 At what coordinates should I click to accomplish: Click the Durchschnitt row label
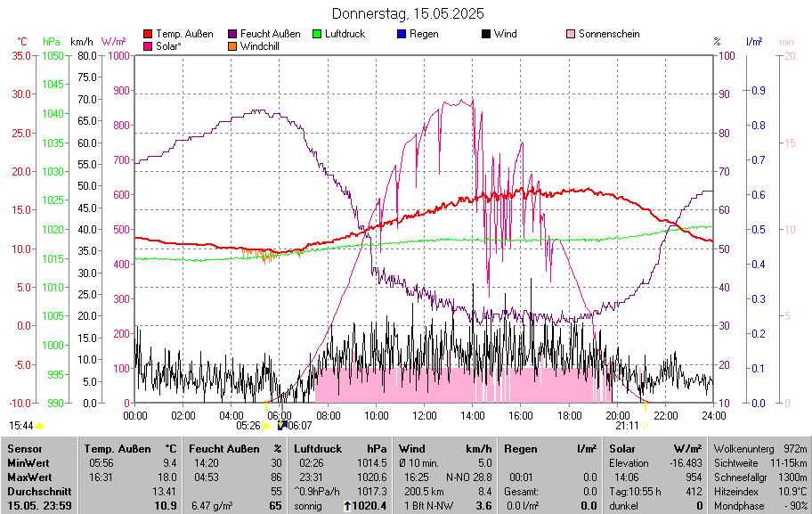tap(39, 491)
